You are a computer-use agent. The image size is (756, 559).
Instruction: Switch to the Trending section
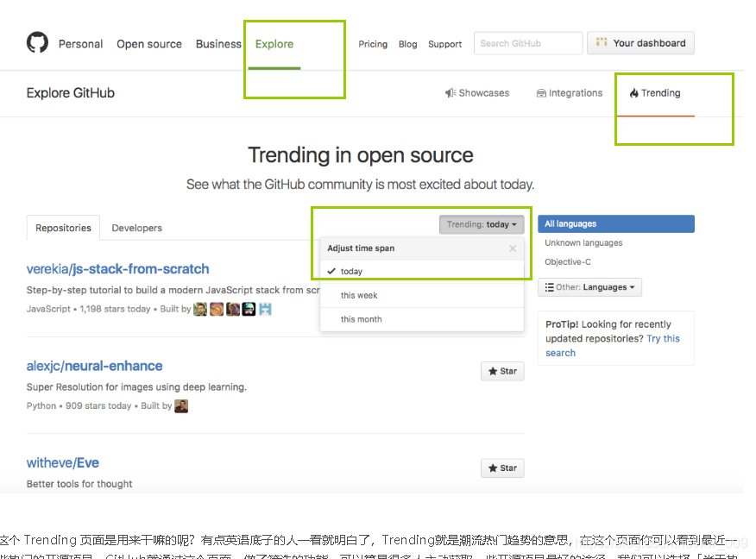point(655,93)
